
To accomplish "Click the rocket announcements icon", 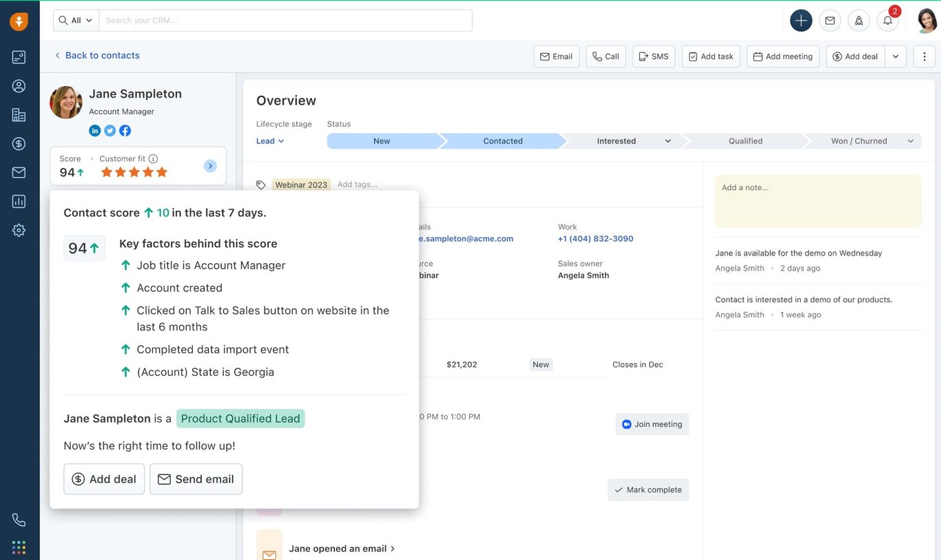I will [x=858, y=20].
